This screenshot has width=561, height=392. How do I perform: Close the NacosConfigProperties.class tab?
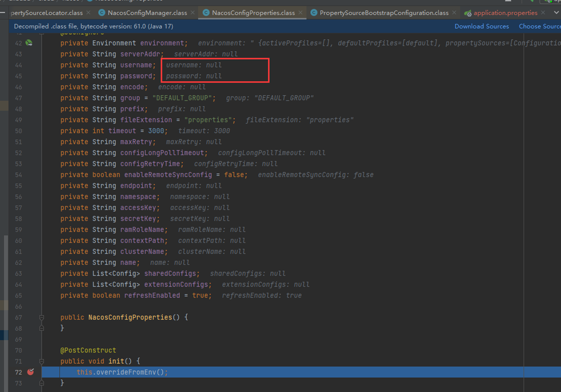[300, 13]
